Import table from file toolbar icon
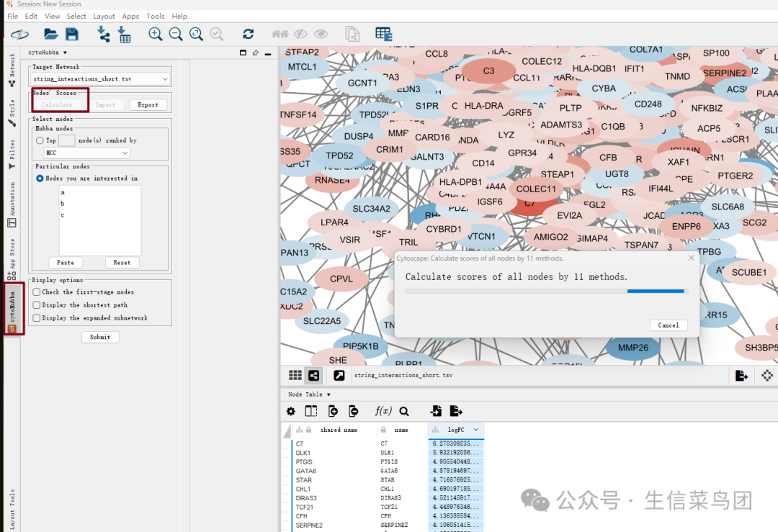The image size is (778, 532). click(124, 35)
